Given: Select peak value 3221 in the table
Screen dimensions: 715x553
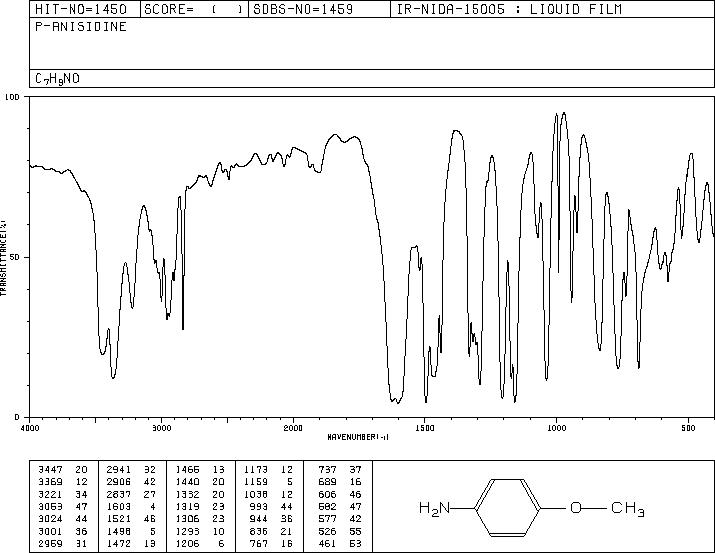Looking at the screenshot, I should pos(51,494).
